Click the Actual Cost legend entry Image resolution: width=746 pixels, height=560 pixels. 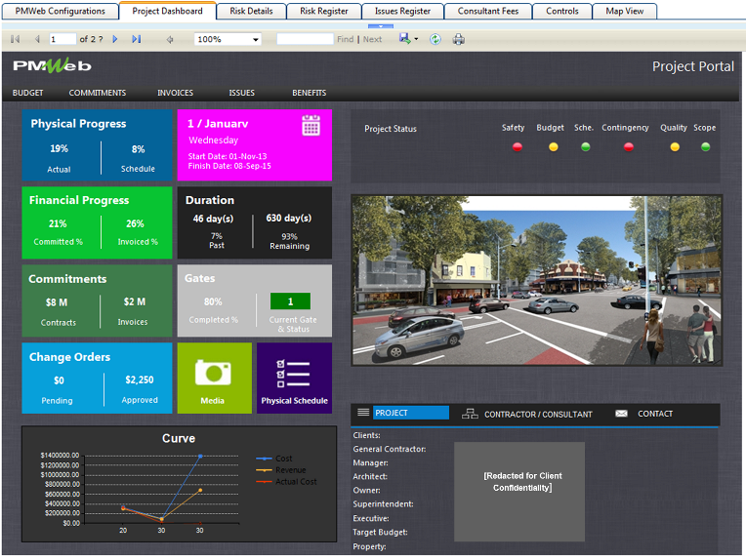point(286,482)
